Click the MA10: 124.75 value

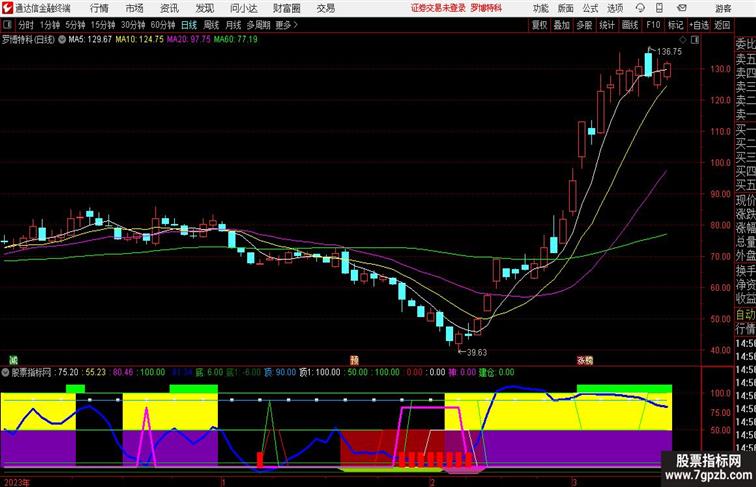tap(140, 40)
